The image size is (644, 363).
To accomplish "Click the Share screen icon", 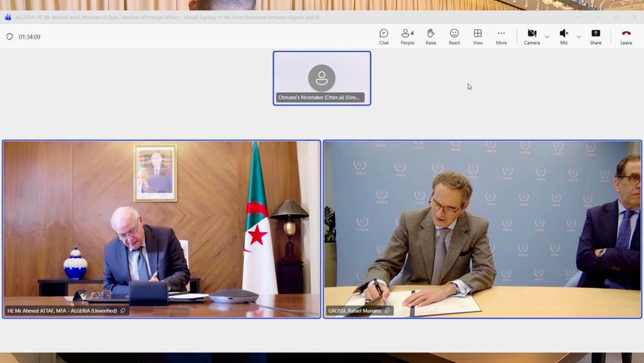I will click(x=595, y=36).
